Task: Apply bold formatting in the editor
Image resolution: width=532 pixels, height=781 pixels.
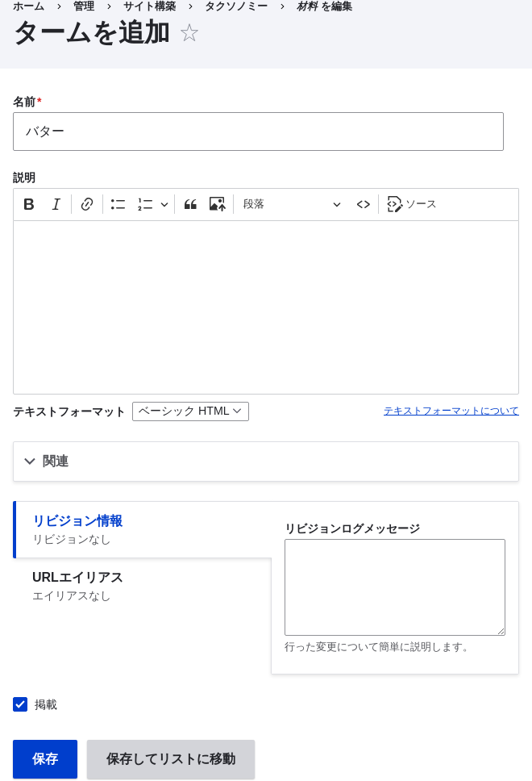Action: 29,204
